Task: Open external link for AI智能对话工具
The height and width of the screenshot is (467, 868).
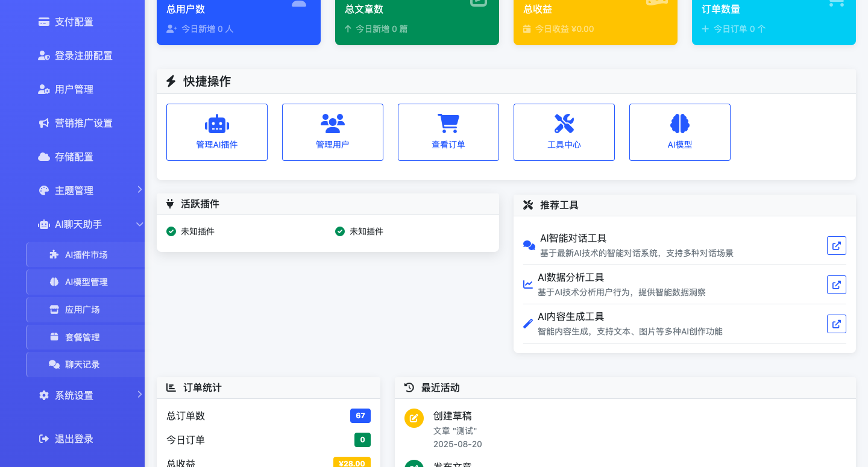Action: point(837,245)
